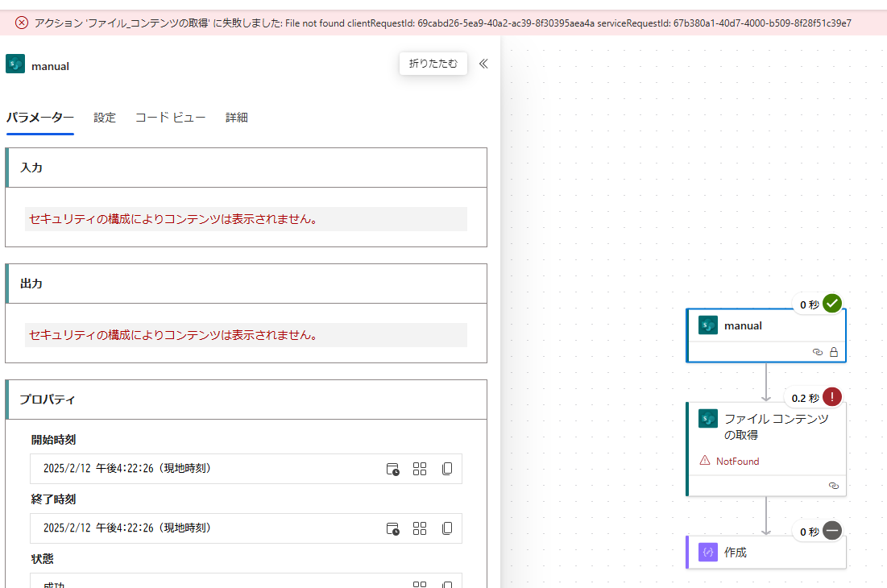Collapse the プロパティ section header
This screenshot has height=588, width=887.
pos(246,400)
